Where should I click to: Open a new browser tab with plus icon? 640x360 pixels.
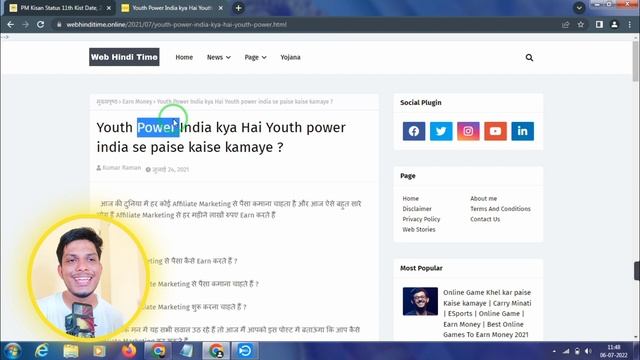[x=238, y=8]
